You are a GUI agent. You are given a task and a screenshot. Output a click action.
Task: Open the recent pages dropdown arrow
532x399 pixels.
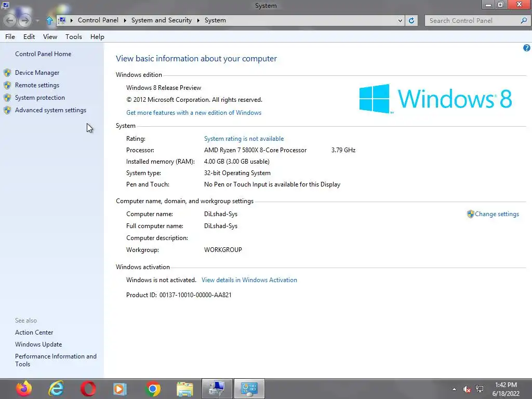click(37, 21)
